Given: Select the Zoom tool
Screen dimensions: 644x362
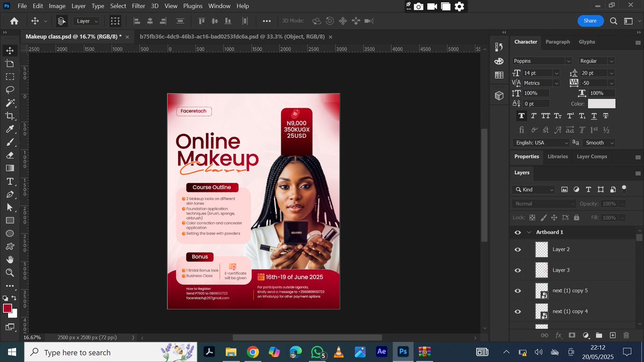Looking at the screenshot, I should [x=10, y=272].
